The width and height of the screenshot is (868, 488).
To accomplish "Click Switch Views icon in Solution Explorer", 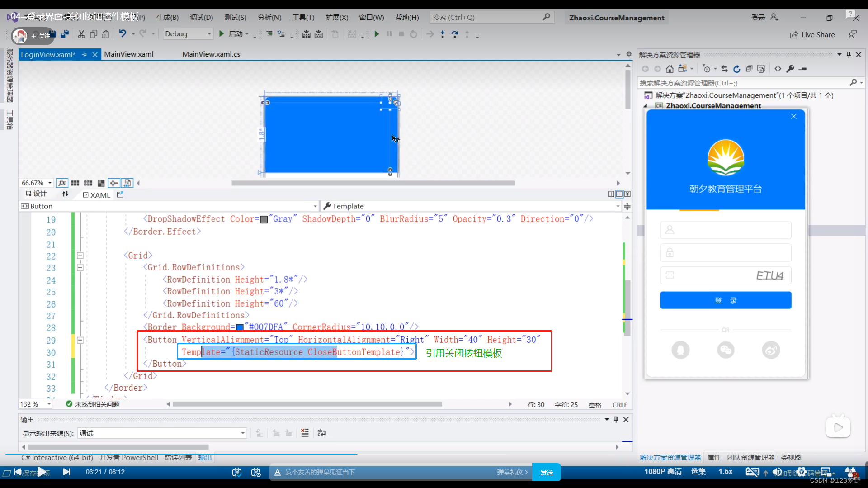I will click(683, 69).
